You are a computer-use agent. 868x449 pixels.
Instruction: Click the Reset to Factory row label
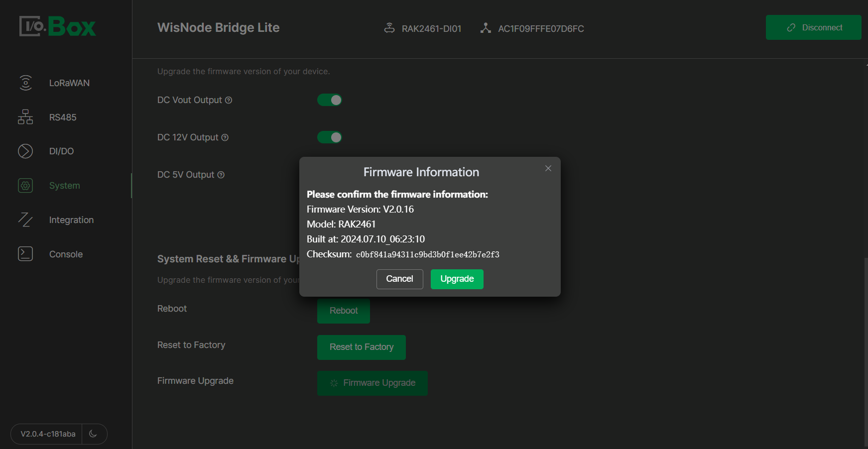[191, 345]
